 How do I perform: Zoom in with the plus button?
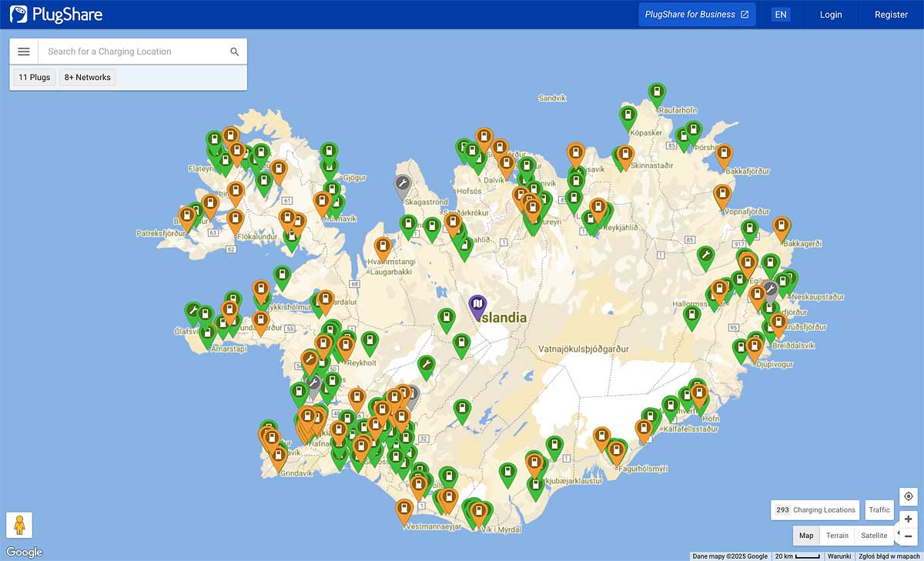coord(909,519)
